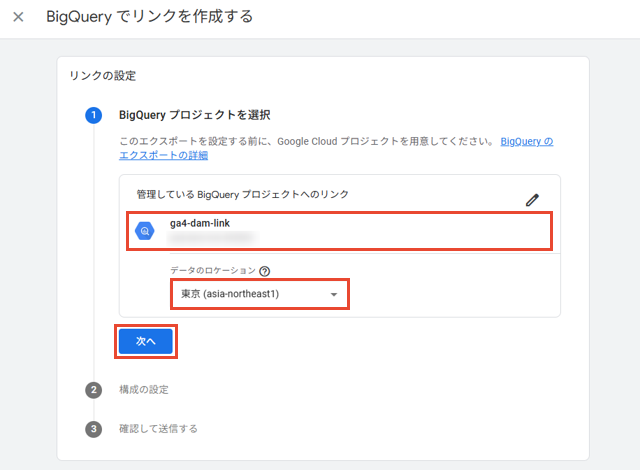Click the step 1 circle badge
This screenshot has width=640, height=470.
click(93, 115)
